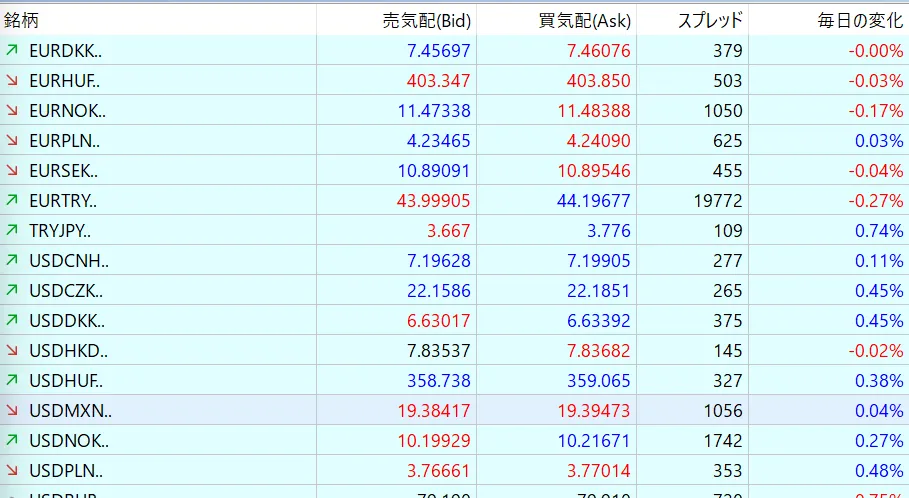Click the up arrow icon beside EURTRY
909x498 pixels.
(x=12, y=201)
